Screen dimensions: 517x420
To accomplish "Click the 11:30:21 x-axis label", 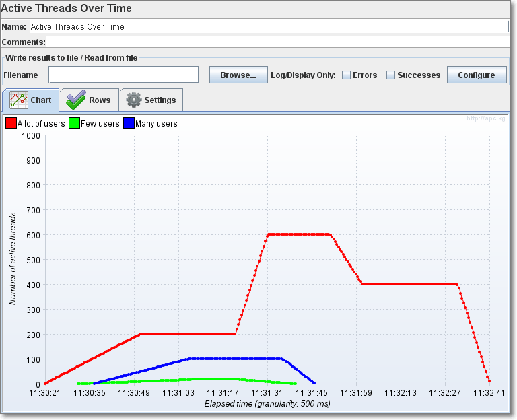I will coord(45,393).
